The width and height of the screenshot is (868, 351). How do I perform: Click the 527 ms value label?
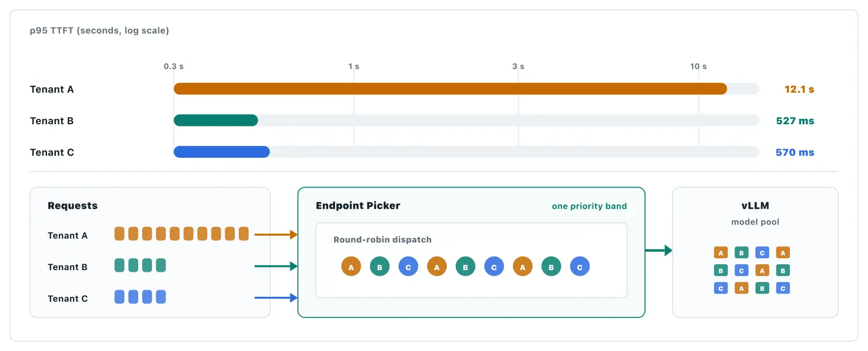(795, 121)
